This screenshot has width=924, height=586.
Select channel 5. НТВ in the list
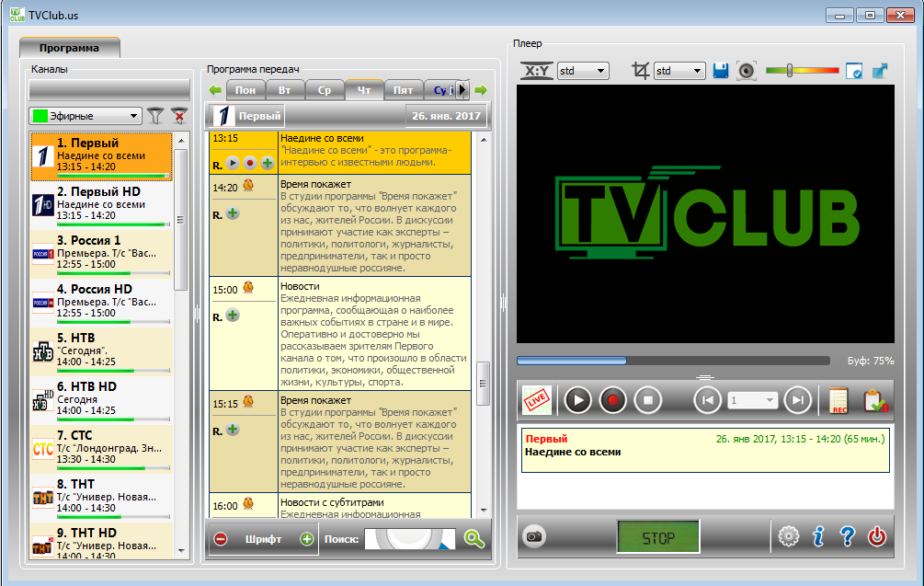101,350
